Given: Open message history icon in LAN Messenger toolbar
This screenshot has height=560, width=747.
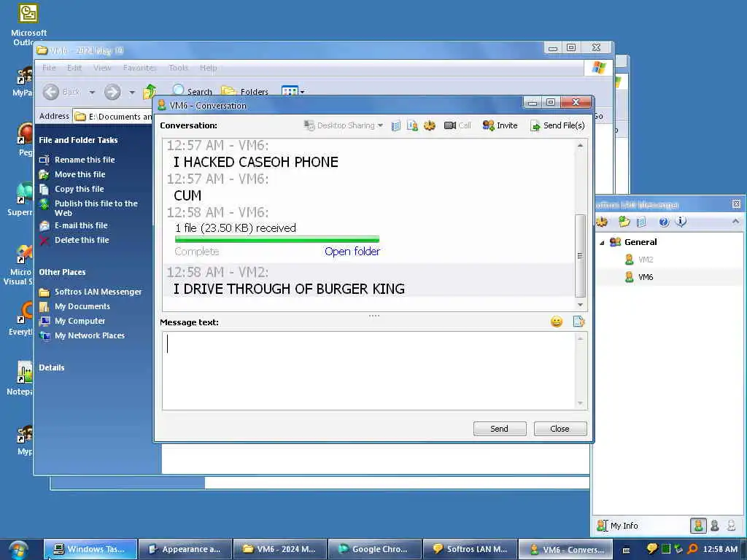Looking at the screenshot, I should [x=642, y=222].
